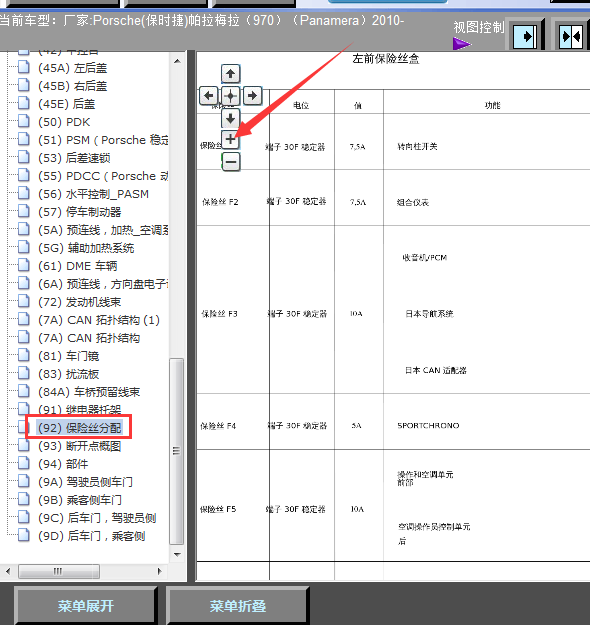Click 转向柱开关 function text

click(x=417, y=146)
